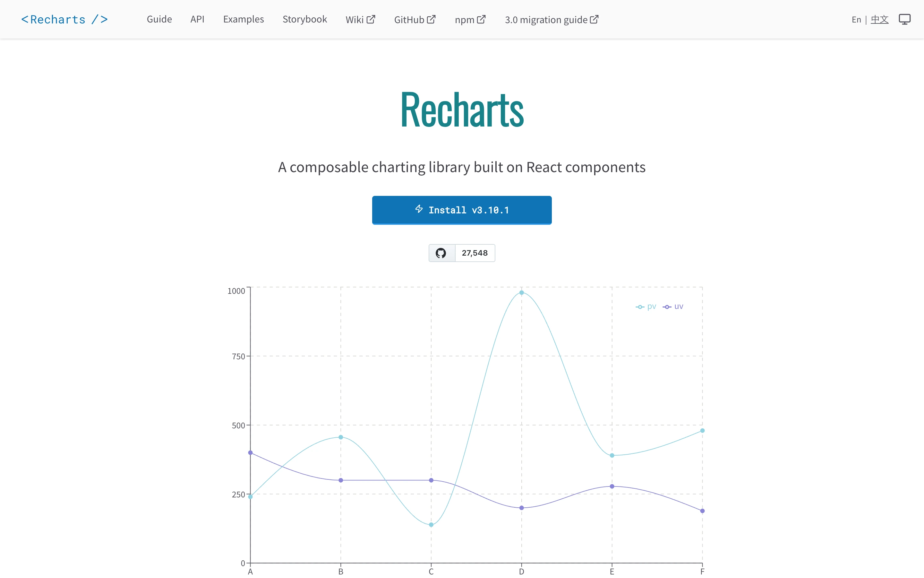Click the x-axis label D

pos(522,572)
